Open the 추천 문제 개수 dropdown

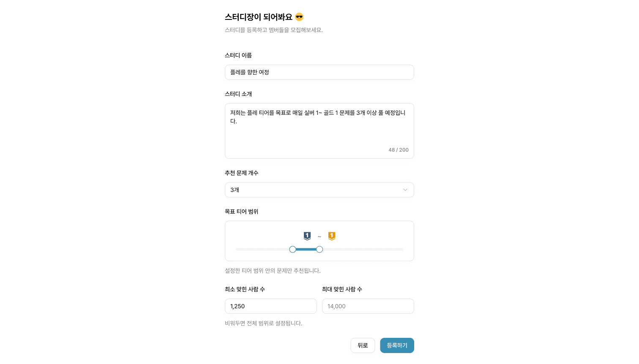[x=319, y=190]
